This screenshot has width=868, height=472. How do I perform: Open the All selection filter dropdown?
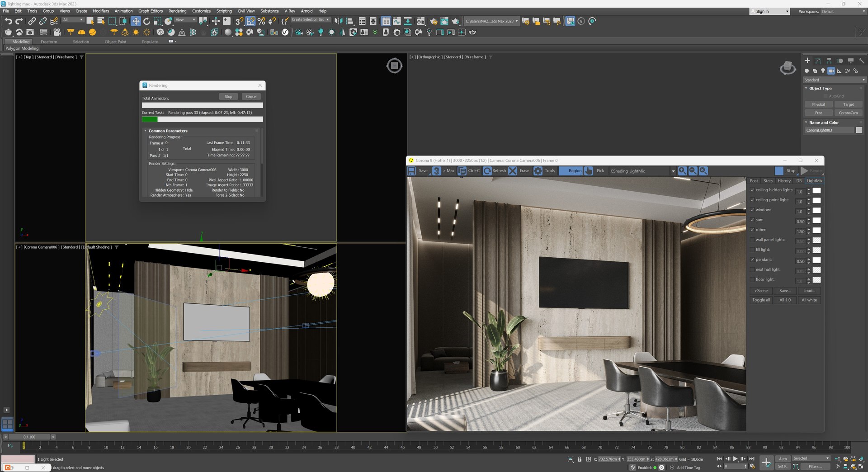(x=73, y=20)
